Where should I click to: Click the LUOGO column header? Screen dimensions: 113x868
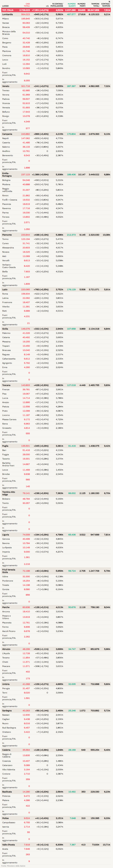(5, 6)
